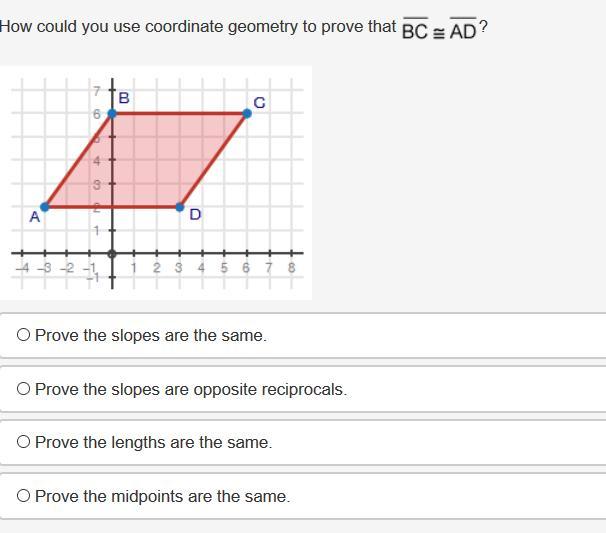Click the pink shaded parallelogram interior
Image resolution: width=606 pixels, height=533 pixels.
point(150,160)
